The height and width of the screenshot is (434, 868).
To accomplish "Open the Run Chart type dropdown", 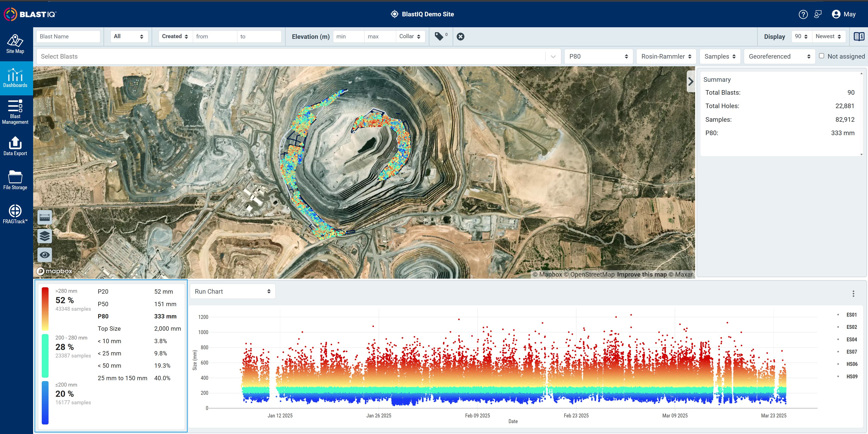I will tap(233, 291).
